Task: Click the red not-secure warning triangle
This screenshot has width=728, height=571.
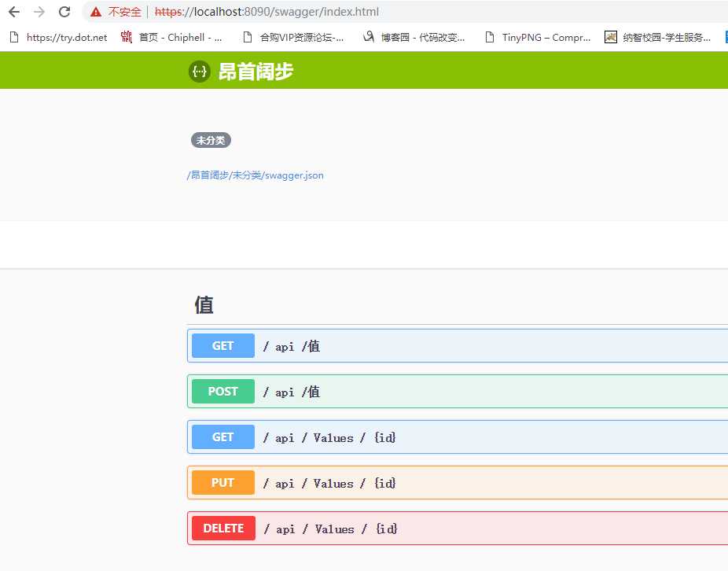Action: 96,12
